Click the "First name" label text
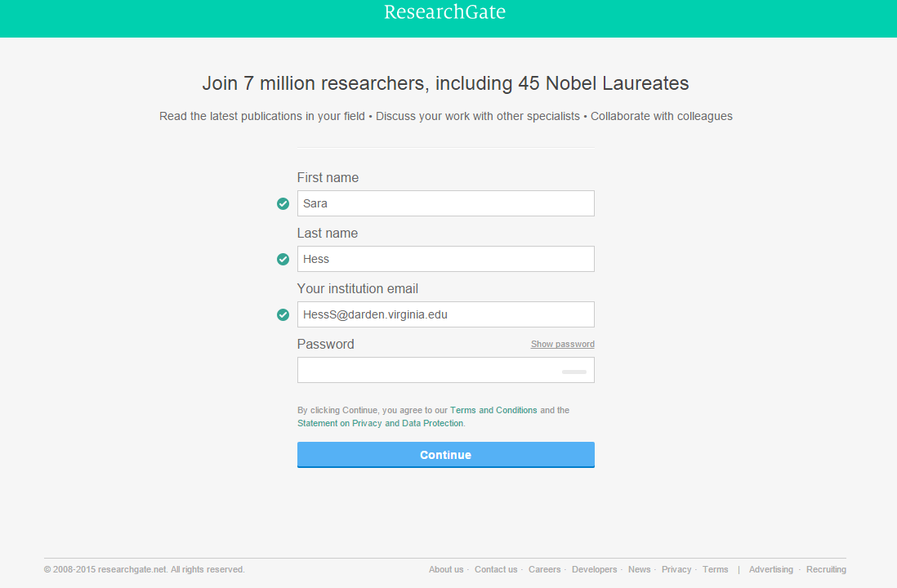Viewport: 897px width, 588px height. (x=328, y=178)
